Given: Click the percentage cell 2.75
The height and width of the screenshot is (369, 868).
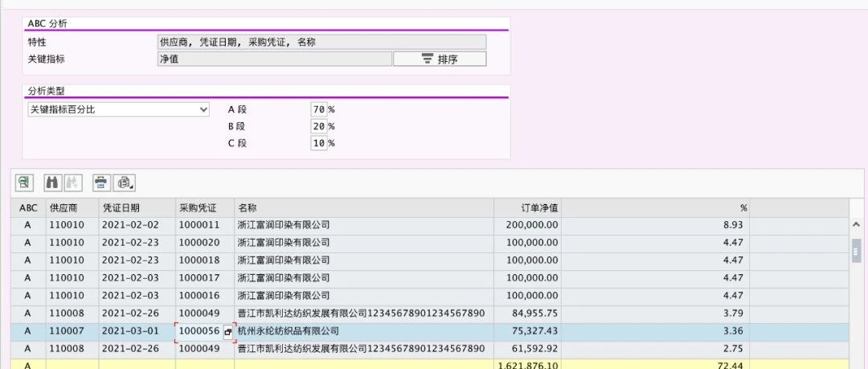Looking at the screenshot, I should pyautogui.click(x=656, y=349).
